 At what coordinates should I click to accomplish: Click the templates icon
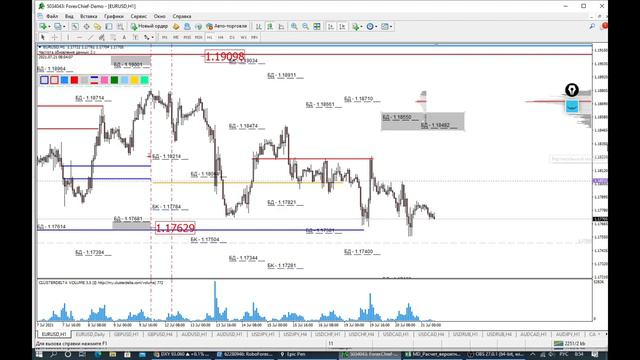click(x=384, y=27)
